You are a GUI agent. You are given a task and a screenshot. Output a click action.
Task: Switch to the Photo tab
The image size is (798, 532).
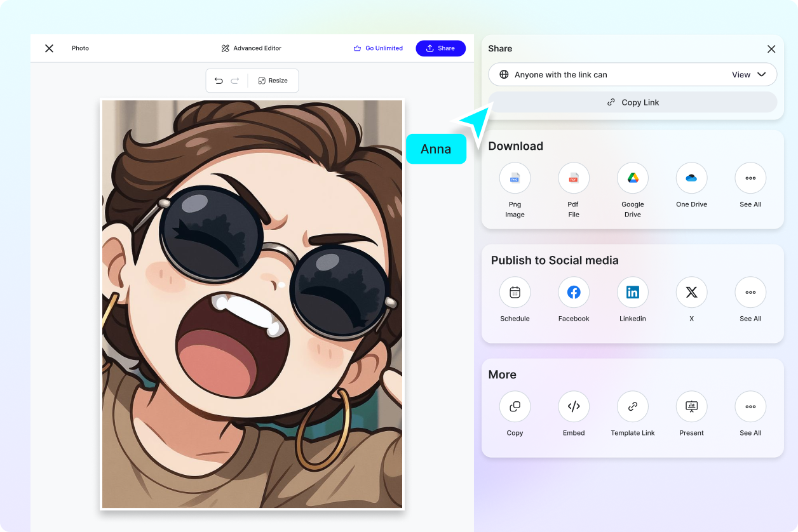pos(81,48)
